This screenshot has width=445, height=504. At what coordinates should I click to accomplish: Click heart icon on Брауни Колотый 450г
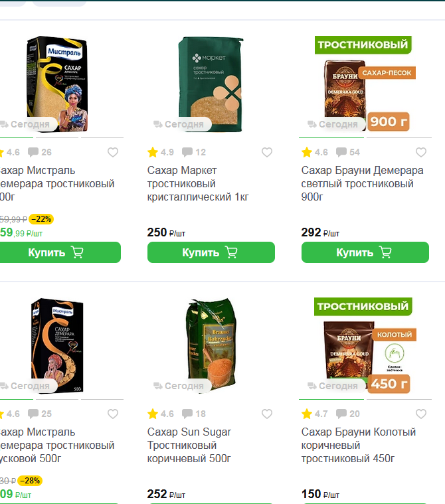421,414
